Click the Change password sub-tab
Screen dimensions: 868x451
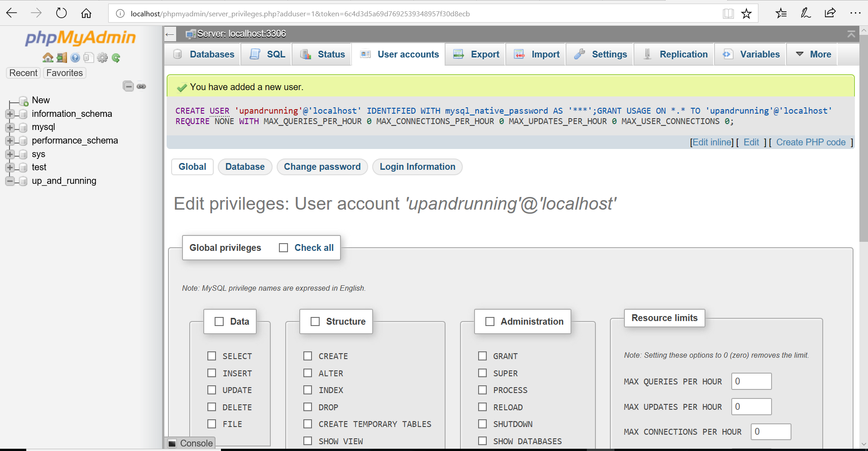coord(322,167)
